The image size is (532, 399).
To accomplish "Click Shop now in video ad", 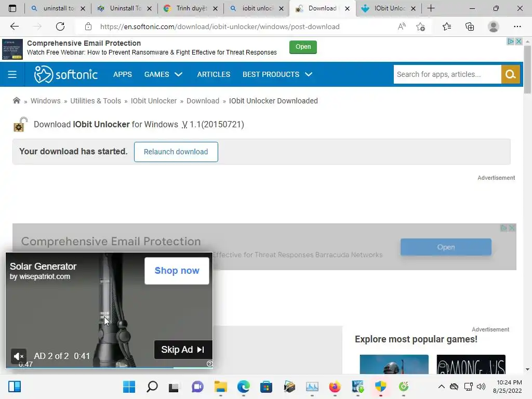I will tap(177, 271).
